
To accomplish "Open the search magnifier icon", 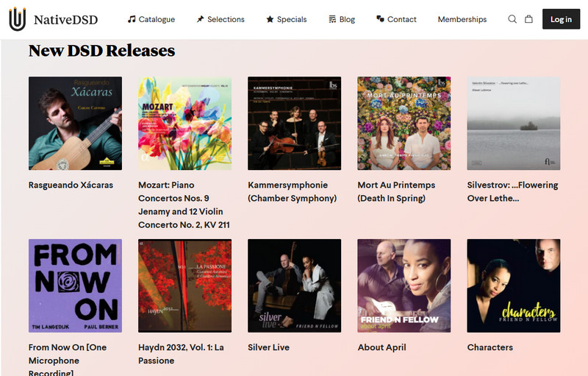I will [x=512, y=19].
